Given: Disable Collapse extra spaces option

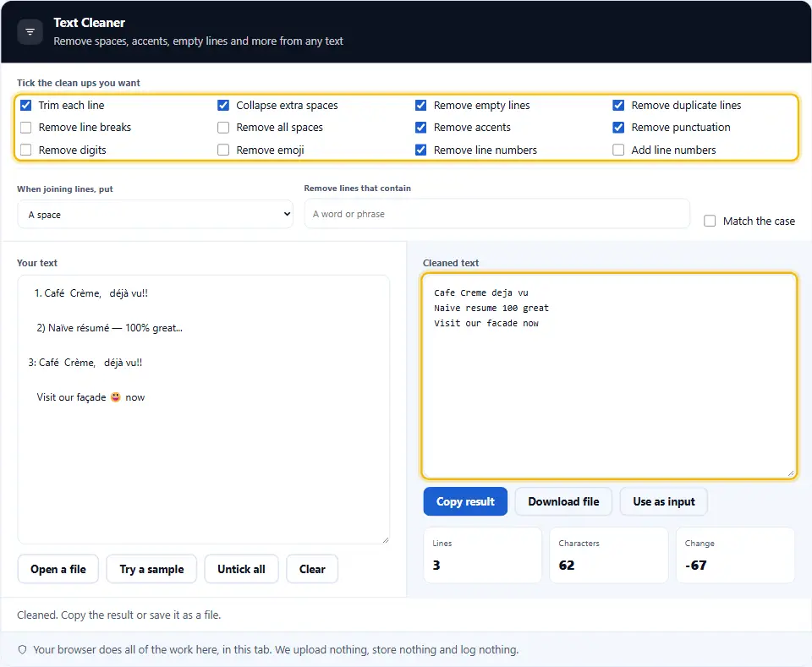Looking at the screenshot, I should coord(223,106).
